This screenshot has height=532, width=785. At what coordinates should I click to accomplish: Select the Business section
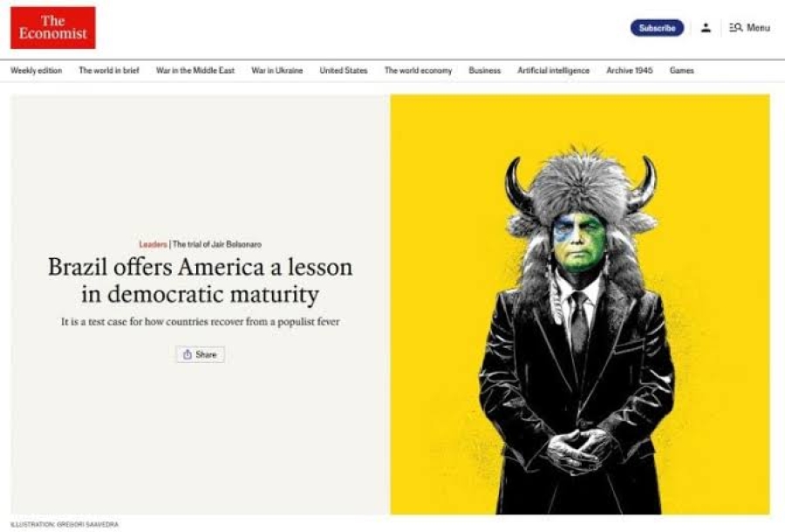[x=485, y=71]
